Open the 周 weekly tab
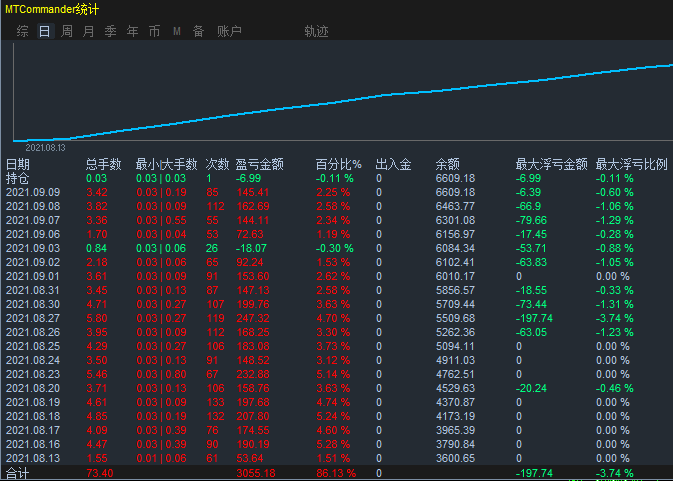This screenshot has height=481, width=673. pos(67,31)
